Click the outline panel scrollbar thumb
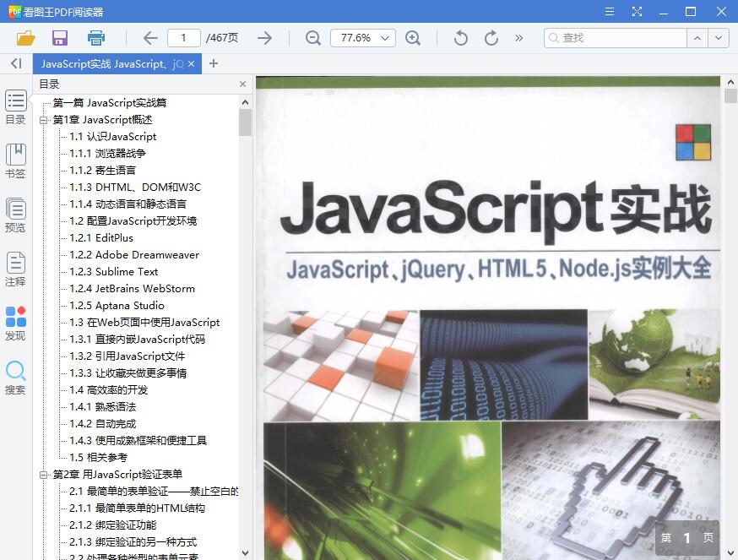 [245, 123]
